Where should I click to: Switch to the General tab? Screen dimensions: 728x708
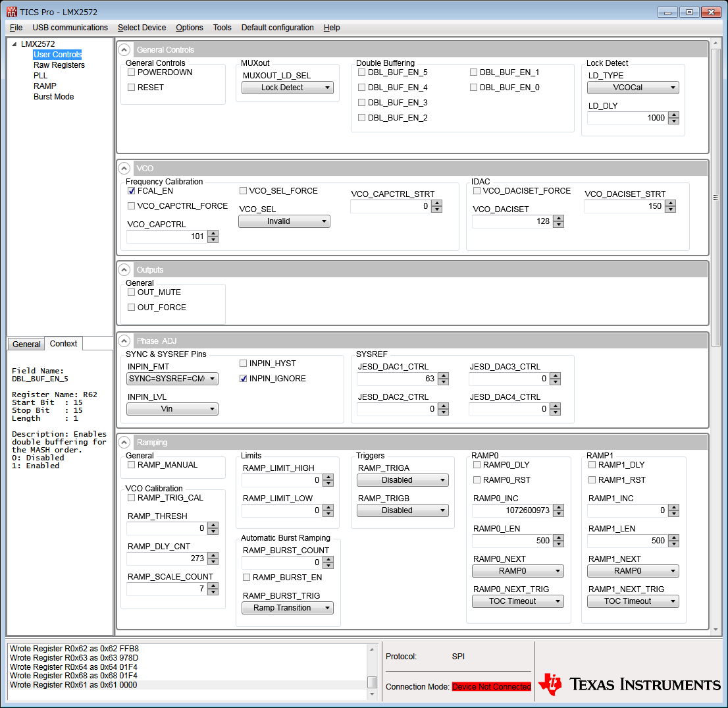click(26, 344)
